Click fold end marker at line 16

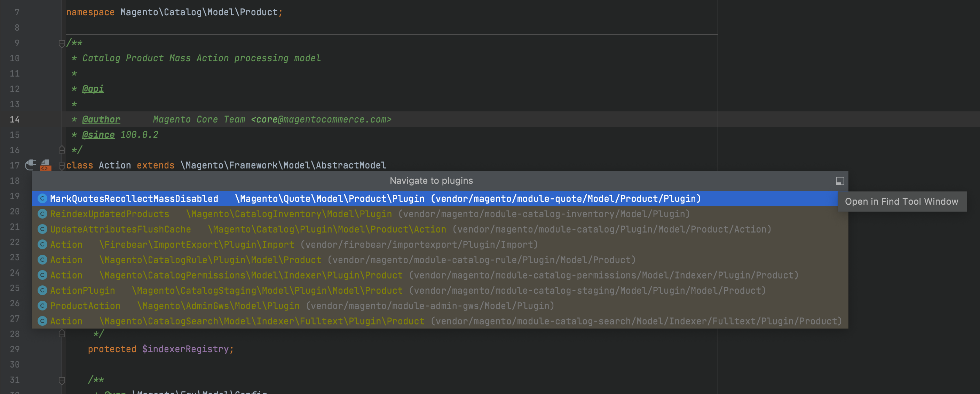click(62, 150)
